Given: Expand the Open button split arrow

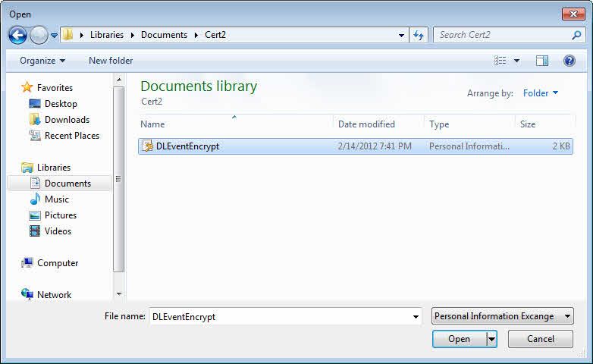Looking at the screenshot, I should pos(491,339).
